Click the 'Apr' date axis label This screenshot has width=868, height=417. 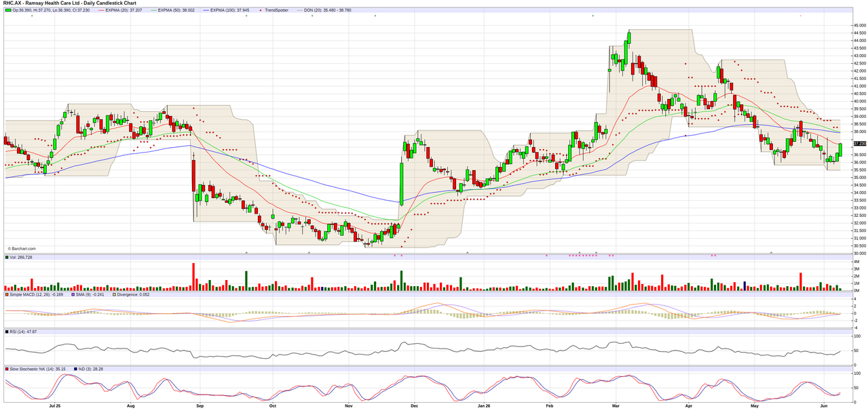688,406
